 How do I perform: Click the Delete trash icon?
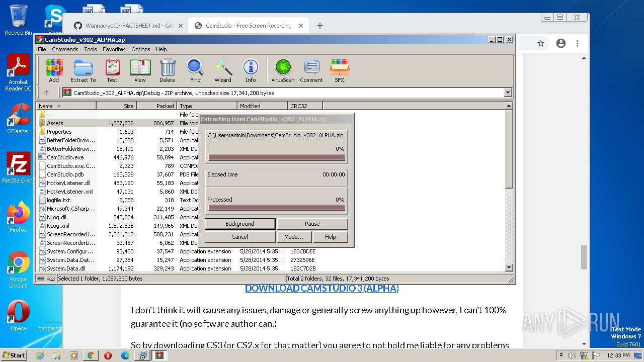click(x=168, y=70)
